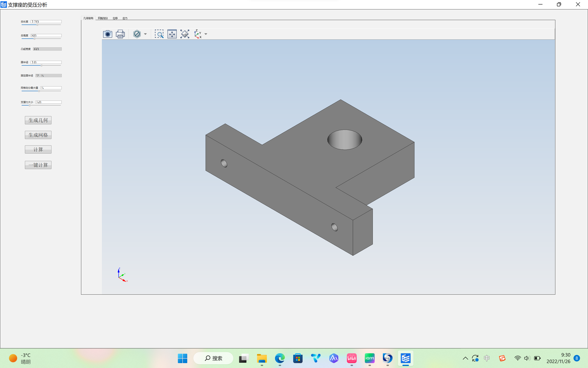
Task: Click the 一键计算 button
Action: (38, 165)
